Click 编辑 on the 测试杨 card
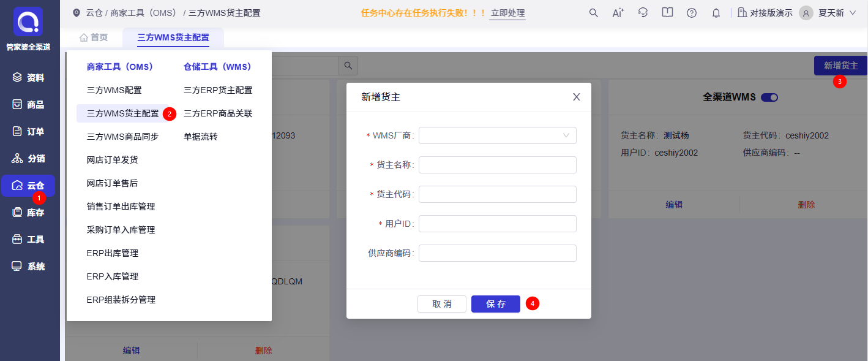 (674, 205)
